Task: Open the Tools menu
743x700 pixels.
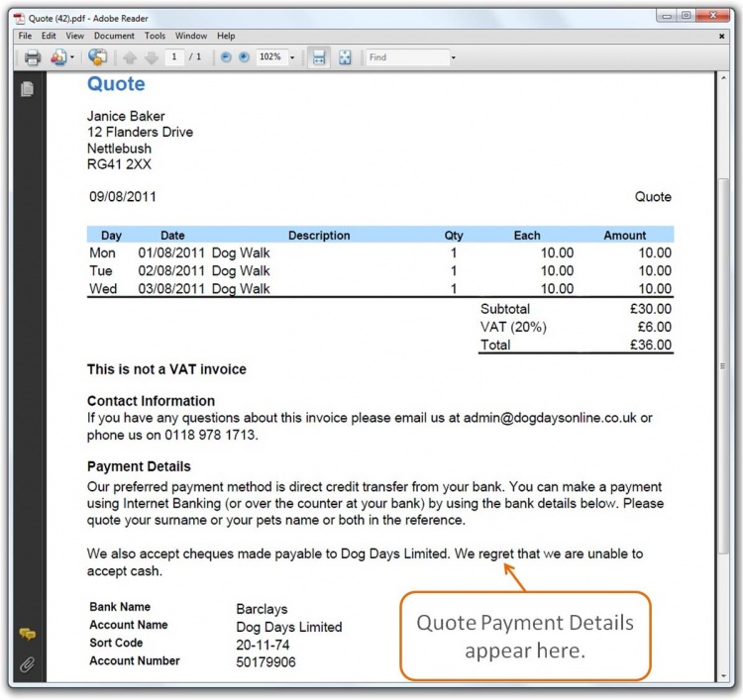Action: click(155, 36)
